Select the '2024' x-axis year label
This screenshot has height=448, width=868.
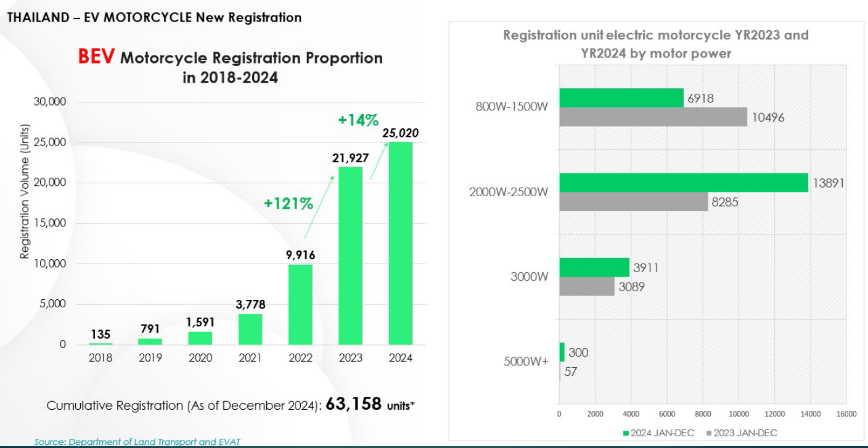[401, 357]
